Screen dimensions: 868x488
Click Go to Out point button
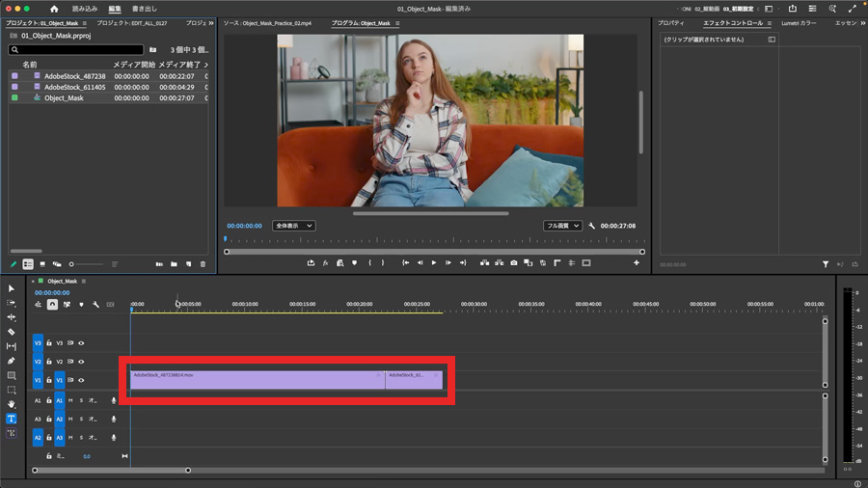click(463, 263)
